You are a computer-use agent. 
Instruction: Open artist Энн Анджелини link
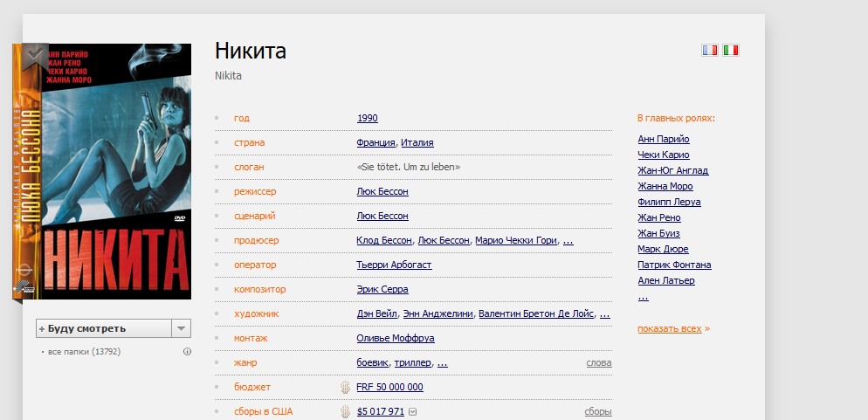tap(437, 313)
